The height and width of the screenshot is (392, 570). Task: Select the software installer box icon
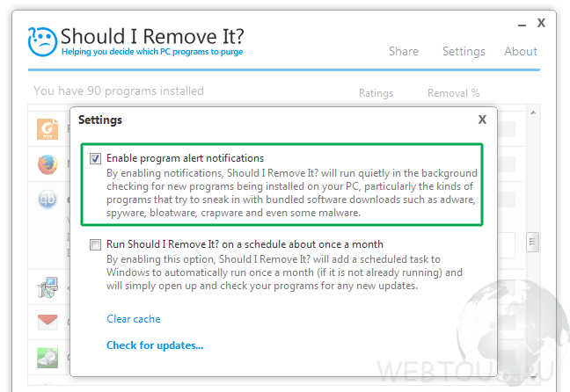(47, 287)
